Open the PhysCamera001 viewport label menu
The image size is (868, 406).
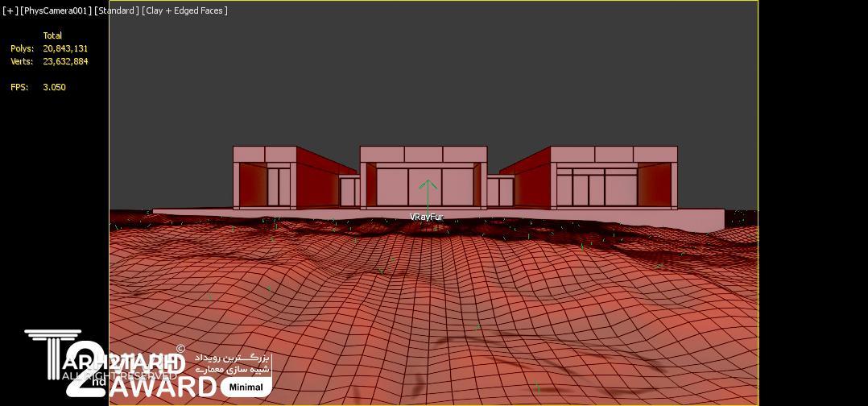[56, 10]
